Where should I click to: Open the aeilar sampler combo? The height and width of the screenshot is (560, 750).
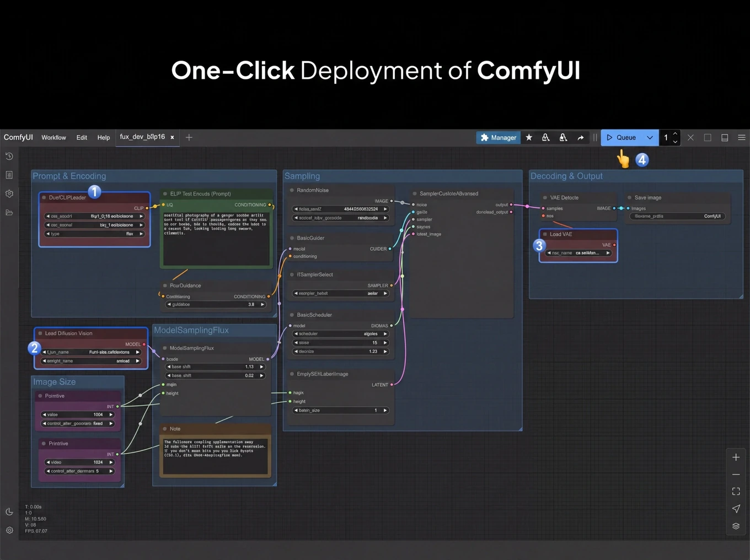(x=341, y=293)
